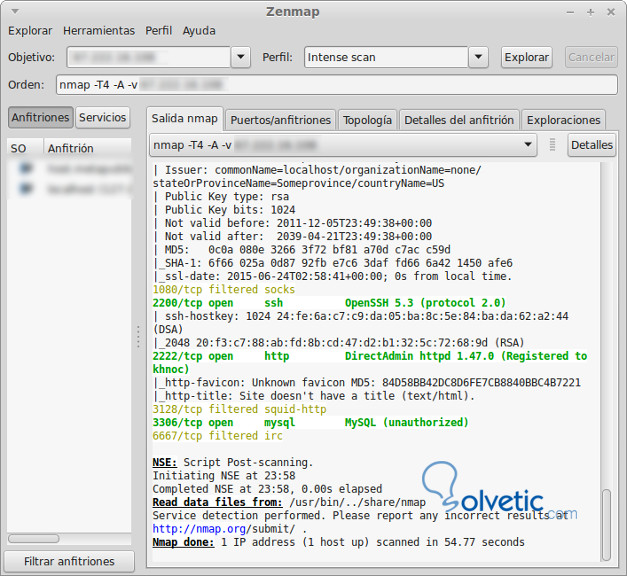Screen dimensions: 627x576
Task: Click the http-title output line
Action: [x=314, y=396]
